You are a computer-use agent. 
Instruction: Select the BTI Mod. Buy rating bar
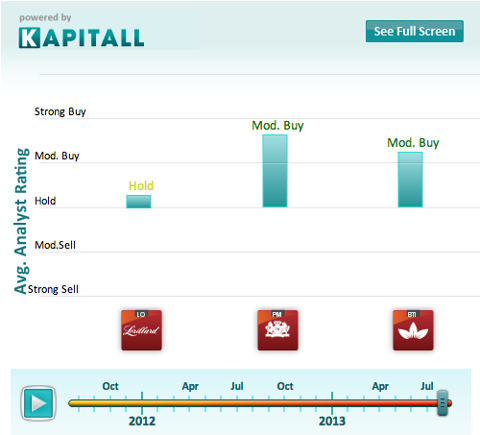[410, 180]
